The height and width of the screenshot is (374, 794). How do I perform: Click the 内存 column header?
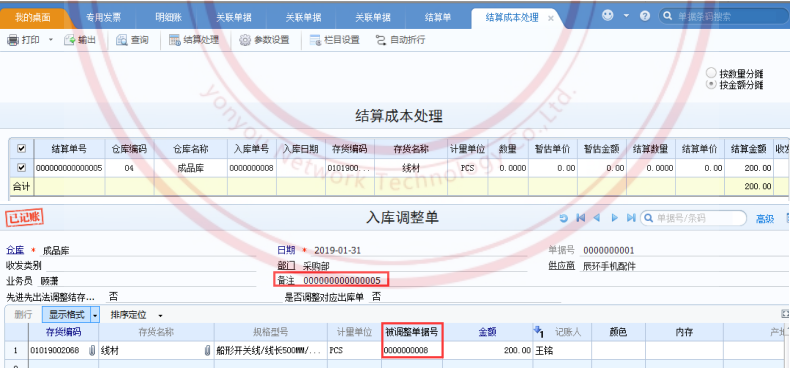(x=684, y=333)
